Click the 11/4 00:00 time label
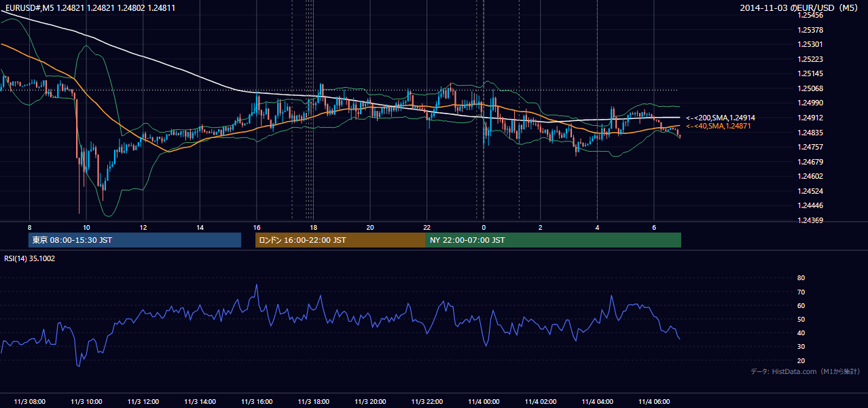Image resolution: width=868 pixels, height=408 pixels. (x=484, y=402)
